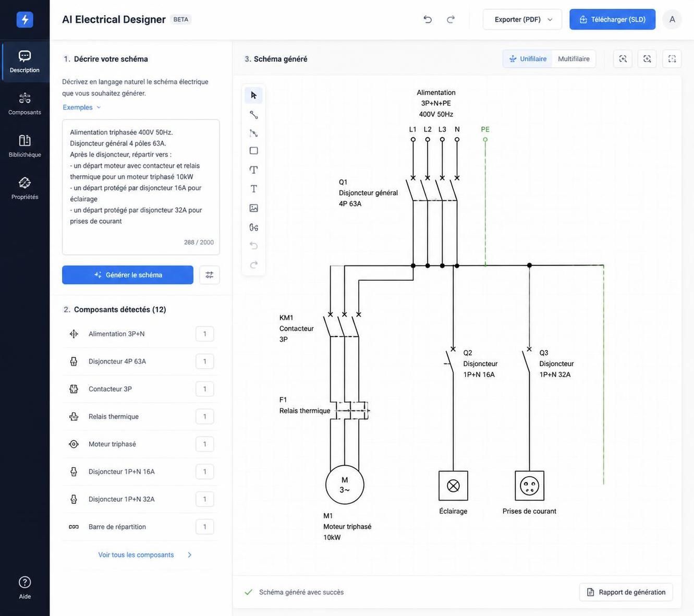Open generation settings next to Générer button
Viewport: 694px width, 616px height.
(x=209, y=275)
